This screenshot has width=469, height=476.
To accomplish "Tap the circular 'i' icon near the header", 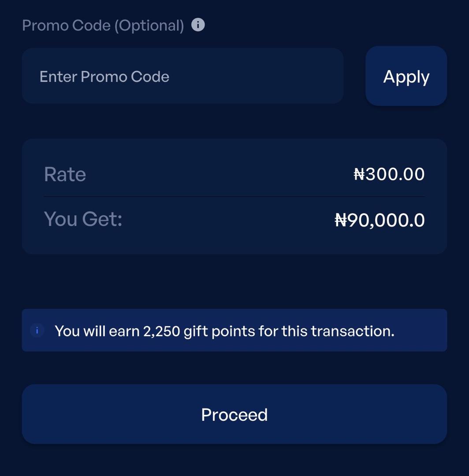I will pos(198,25).
